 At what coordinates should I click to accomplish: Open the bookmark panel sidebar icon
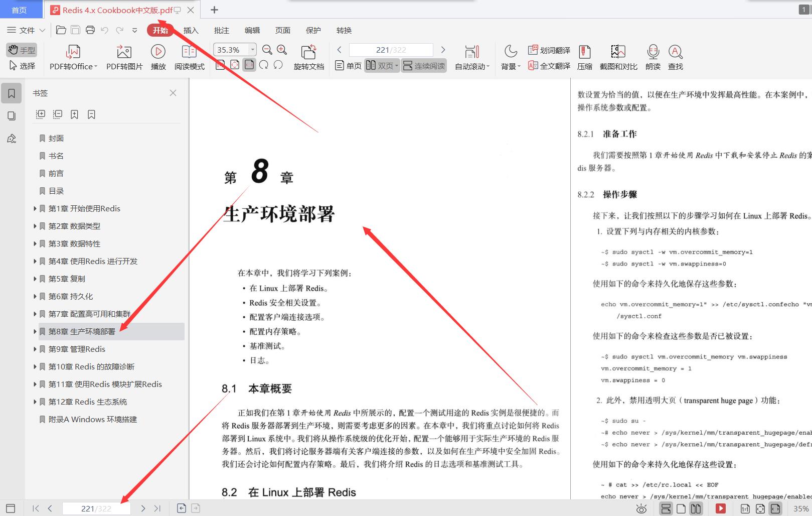click(12, 93)
